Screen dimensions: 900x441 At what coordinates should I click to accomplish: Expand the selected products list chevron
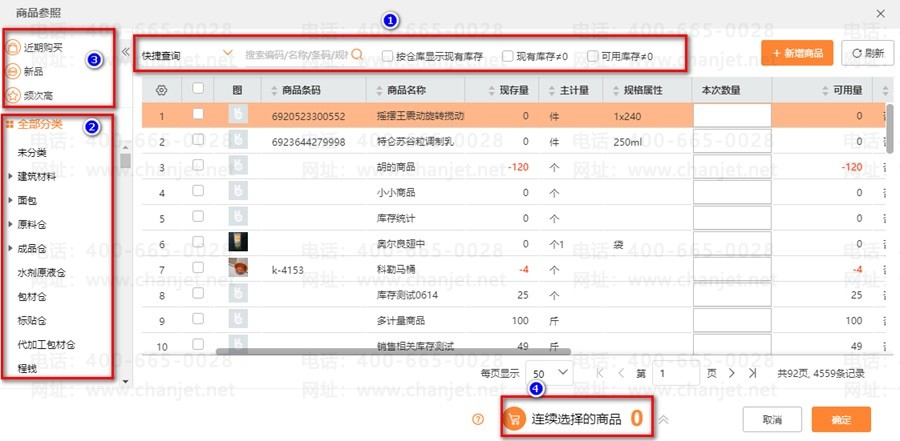click(663, 419)
